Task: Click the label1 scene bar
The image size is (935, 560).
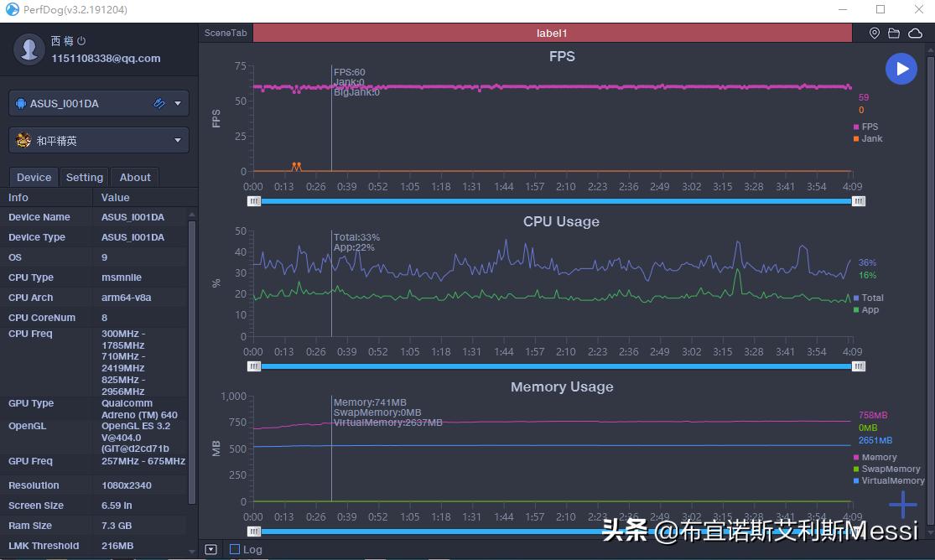Action: (x=551, y=33)
